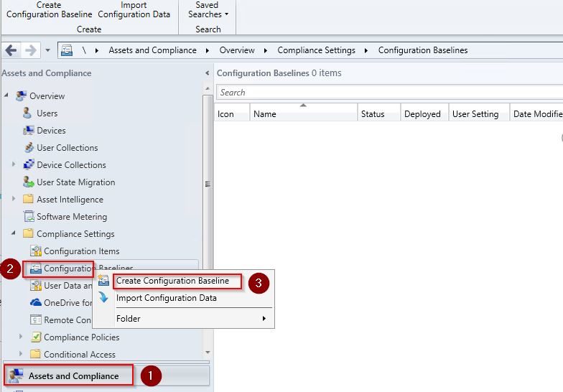Expand the Compliance Policies node
The image size is (563, 392).
click(x=21, y=336)
